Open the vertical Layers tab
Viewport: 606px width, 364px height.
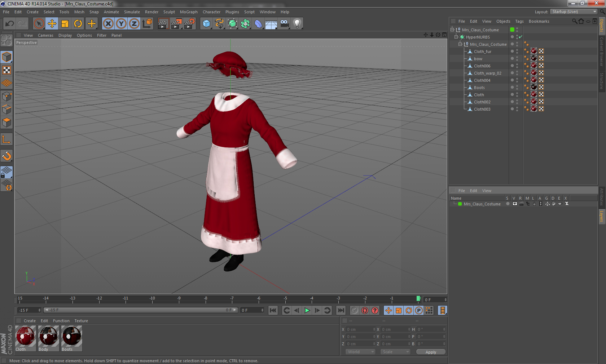(x=602, y=216)
